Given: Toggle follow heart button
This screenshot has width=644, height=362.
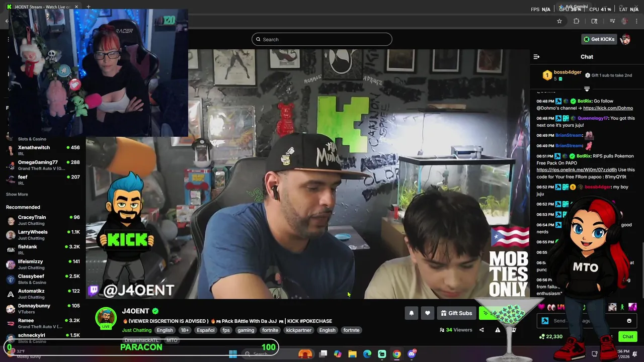Looking at the screenshot, I should pos(428,313).
